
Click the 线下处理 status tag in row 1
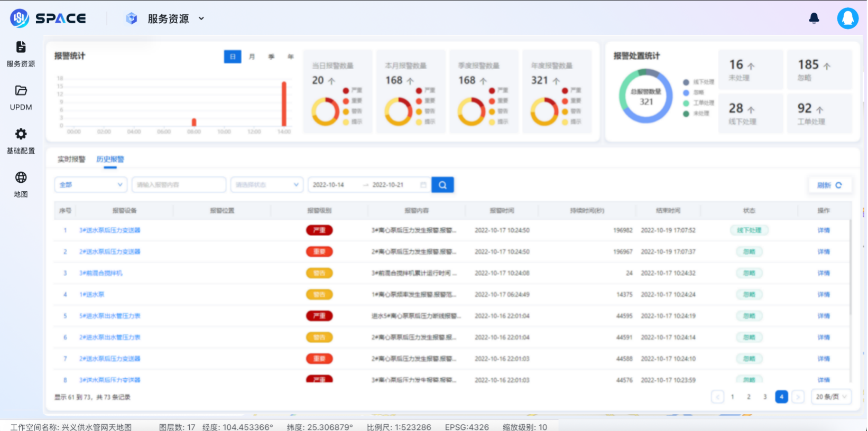pyautogui.click(x=749, y=230)
